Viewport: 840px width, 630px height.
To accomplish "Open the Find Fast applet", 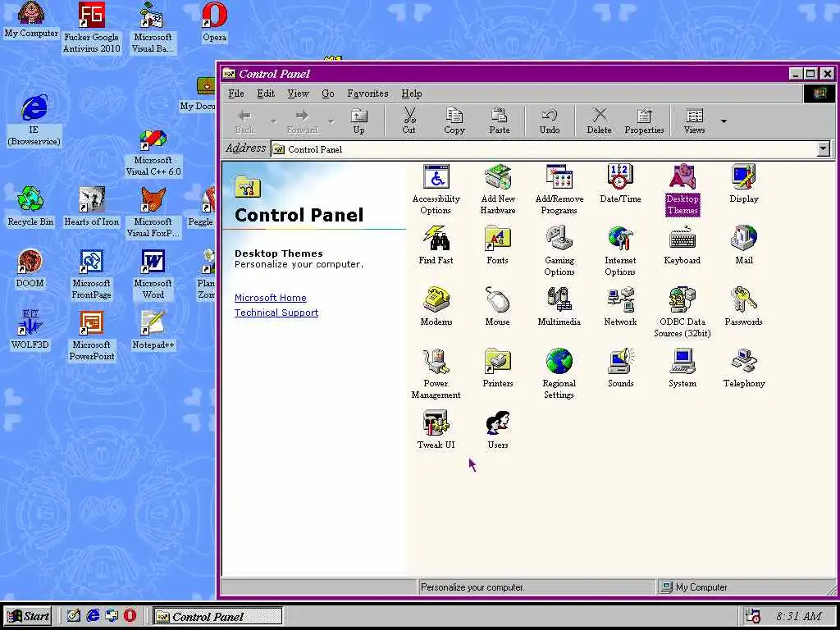I will [436, 245].
